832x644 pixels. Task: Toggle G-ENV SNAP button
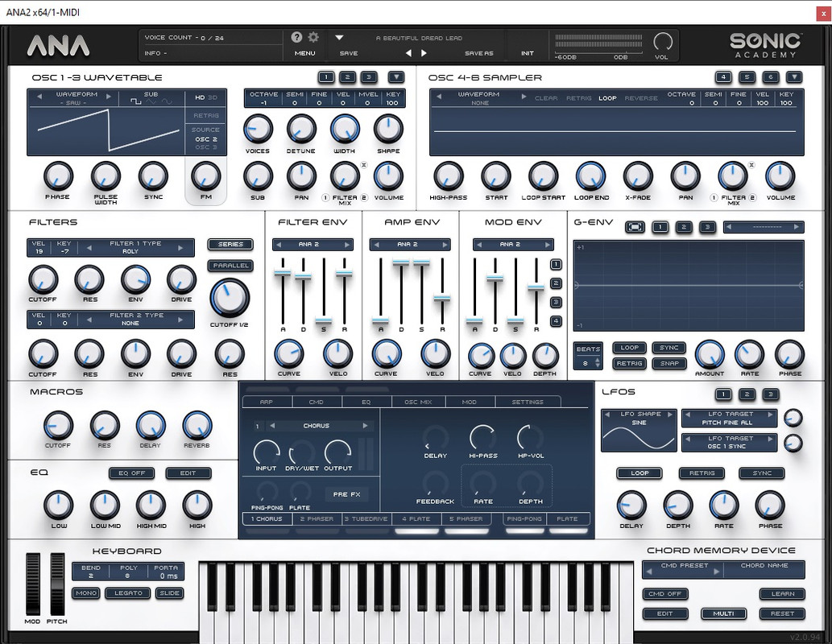(x=669, y=363)
